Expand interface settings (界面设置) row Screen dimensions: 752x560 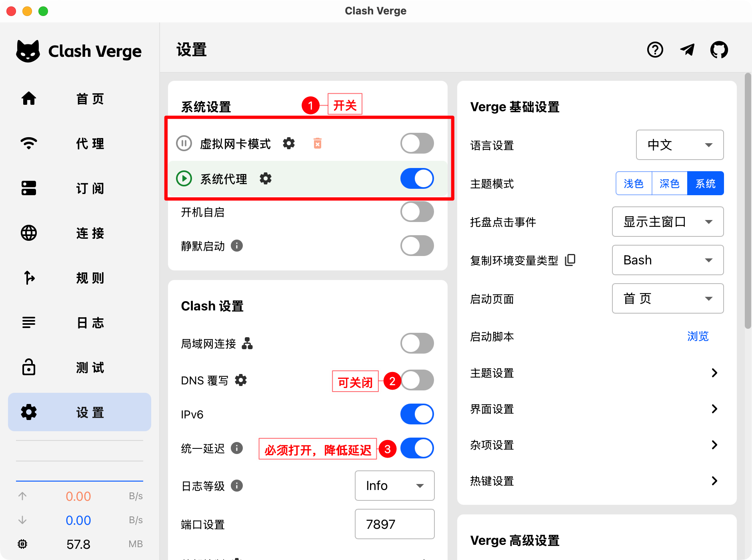[596, 409]
